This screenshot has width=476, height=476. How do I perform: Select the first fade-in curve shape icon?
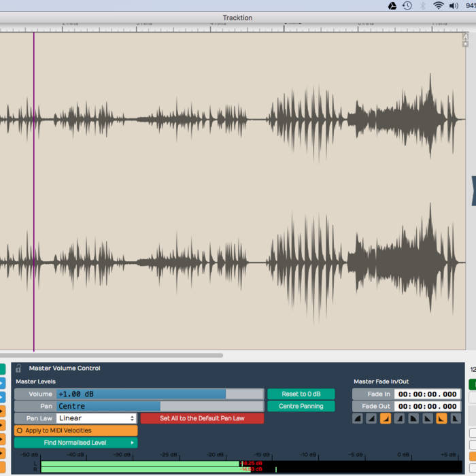pyautogui.click(x=358, y=419)
